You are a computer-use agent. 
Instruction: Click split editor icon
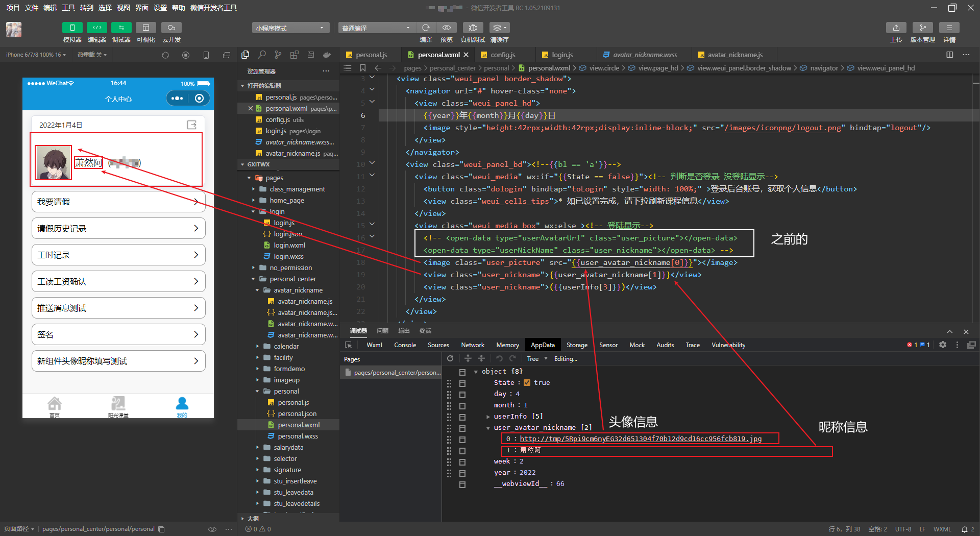tap(950, 55)
